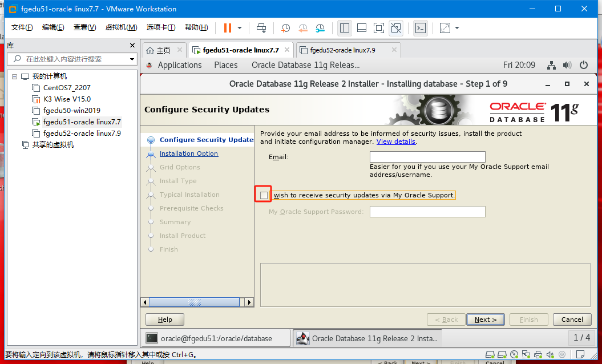This screenshot has width=602, height=364.
Task: Open the library search dropdown arrow
Action: point(132,59)
